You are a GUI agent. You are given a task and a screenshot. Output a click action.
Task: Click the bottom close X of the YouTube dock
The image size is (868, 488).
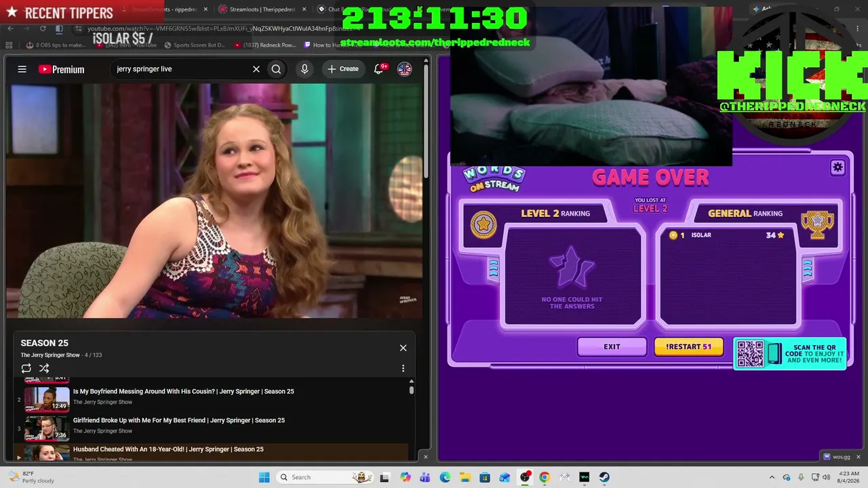coord(426,457)
